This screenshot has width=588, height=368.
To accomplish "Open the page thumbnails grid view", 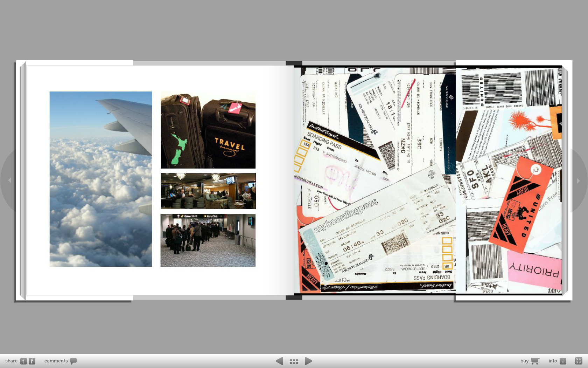I will pyautogui.click(x=294, y=361).
